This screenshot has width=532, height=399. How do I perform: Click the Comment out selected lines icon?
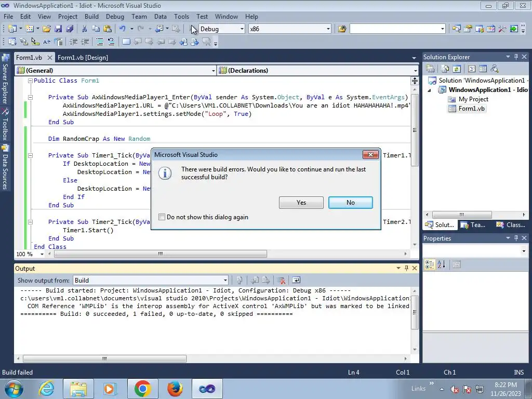(x=99, y=42)
